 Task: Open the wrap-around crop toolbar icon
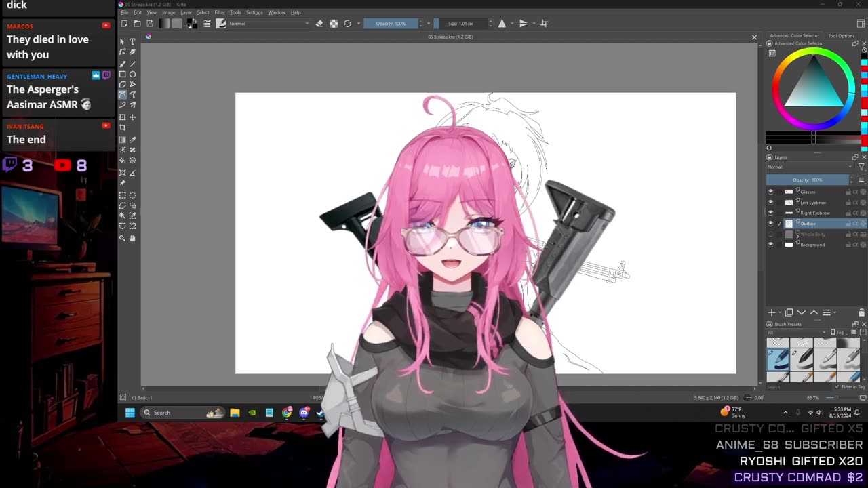pyautogui.click(x=544, y=23)
